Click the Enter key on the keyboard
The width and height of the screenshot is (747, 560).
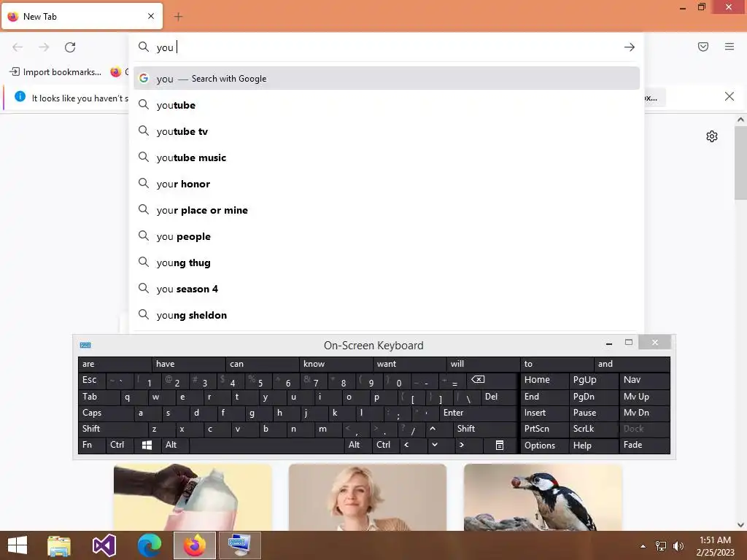479,413
